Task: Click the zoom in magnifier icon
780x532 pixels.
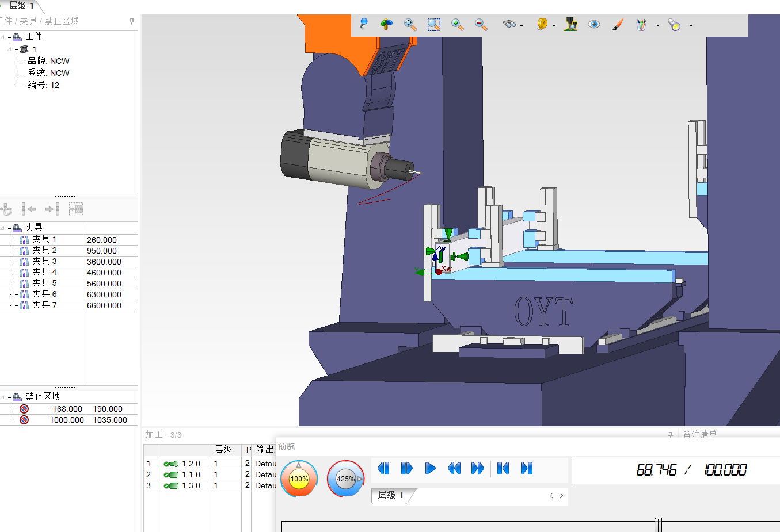Action: click(458, 25)
